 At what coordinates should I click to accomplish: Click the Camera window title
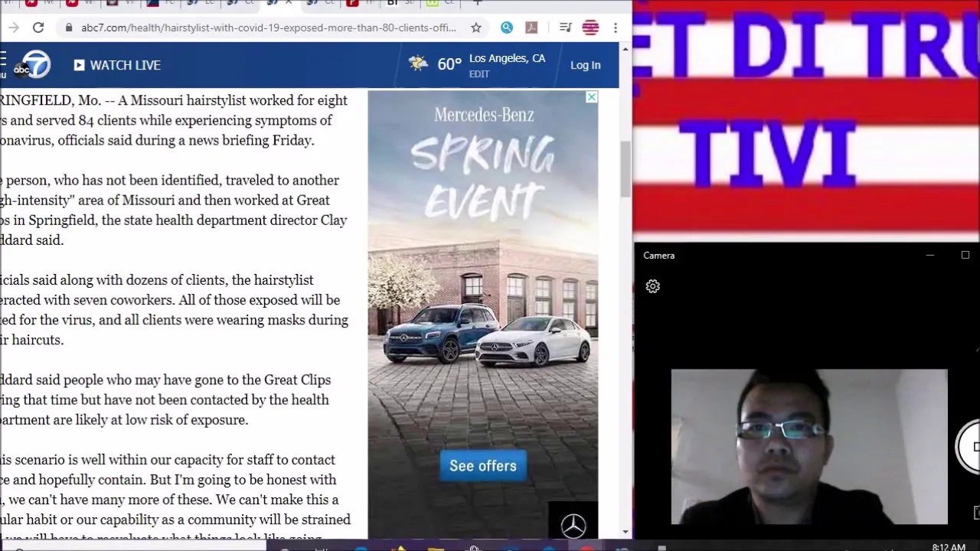tap(659, 256)
